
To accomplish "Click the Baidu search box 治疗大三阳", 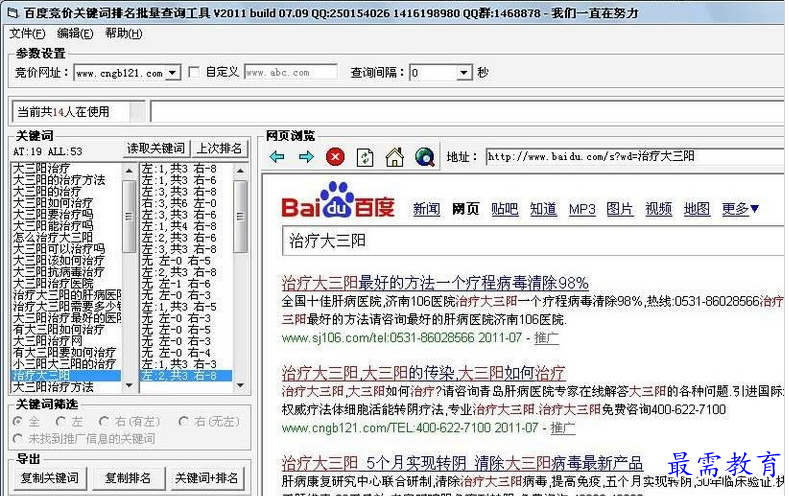I will [x=533, y=241].
